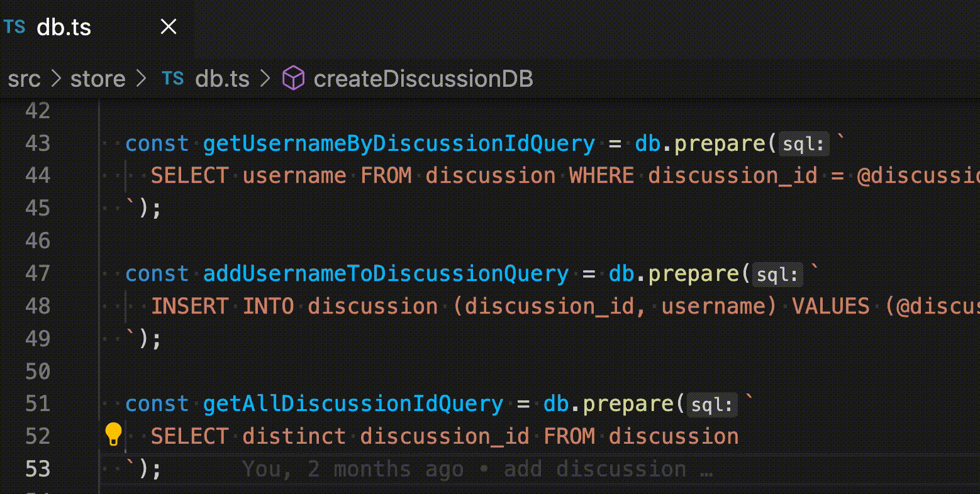Expand chevron after src breadcrumb
Screen dimensions: 980x494
pyautogui.click(x=56, y=79)
